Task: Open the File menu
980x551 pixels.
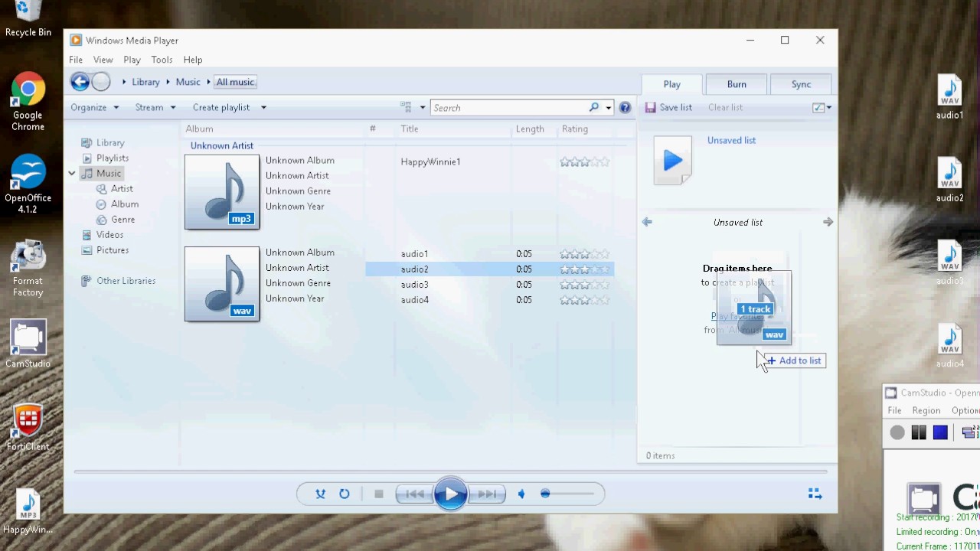Action: [x=76, y=60]
